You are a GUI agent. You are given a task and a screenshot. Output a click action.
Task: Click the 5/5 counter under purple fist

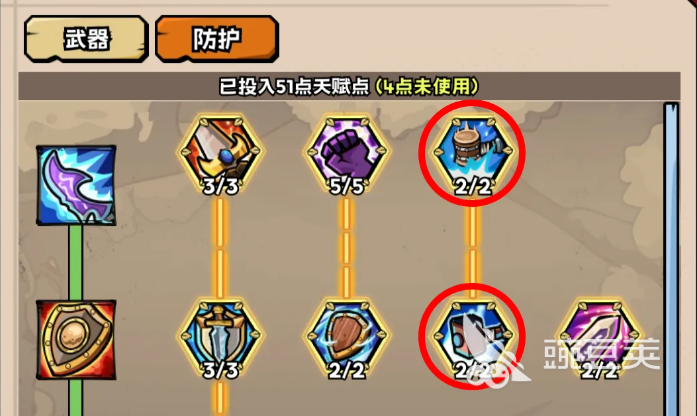coord(346,186)
